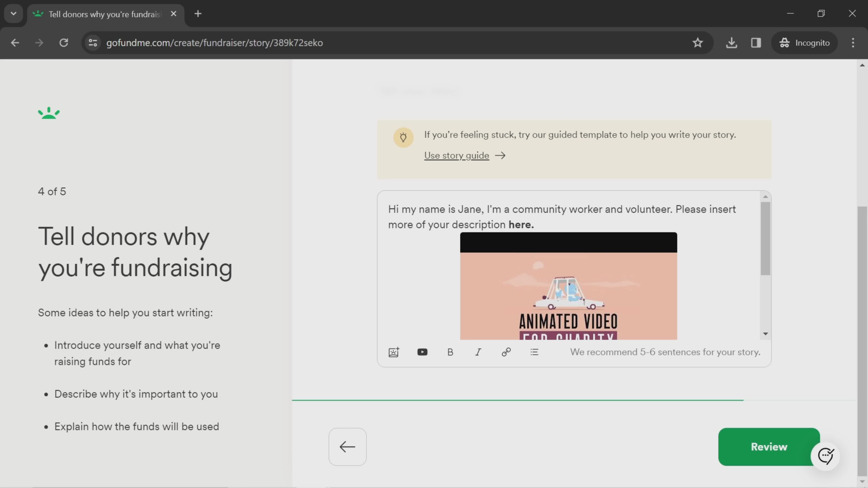This screenshot has height=488, width=868.
Task: Toggle bold formatting in story editor
Action: click(x=450, y=352)
